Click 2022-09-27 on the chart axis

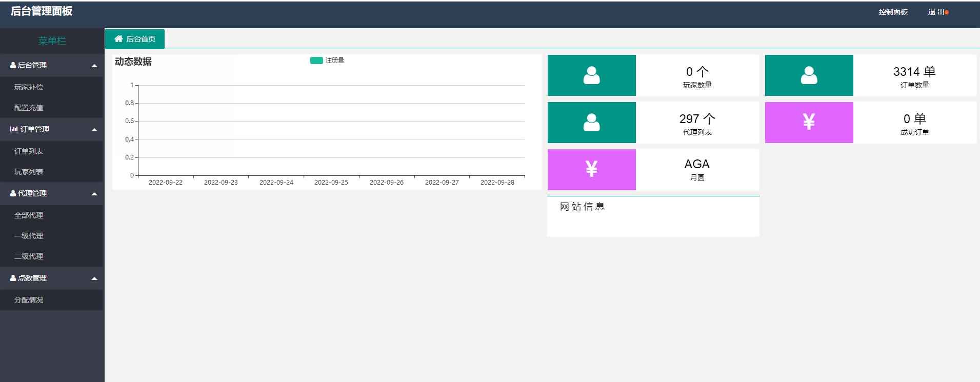tap(442, 182)
